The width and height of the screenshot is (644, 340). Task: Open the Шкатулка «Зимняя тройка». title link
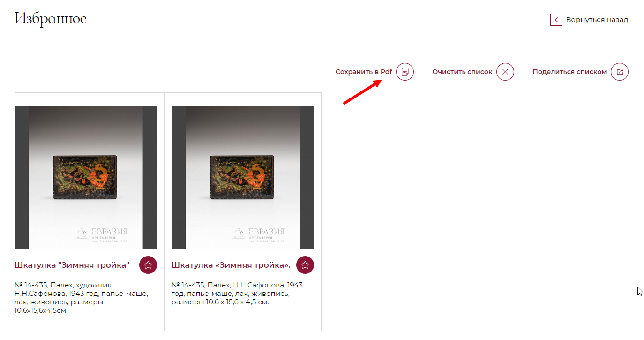coord(231,265)
